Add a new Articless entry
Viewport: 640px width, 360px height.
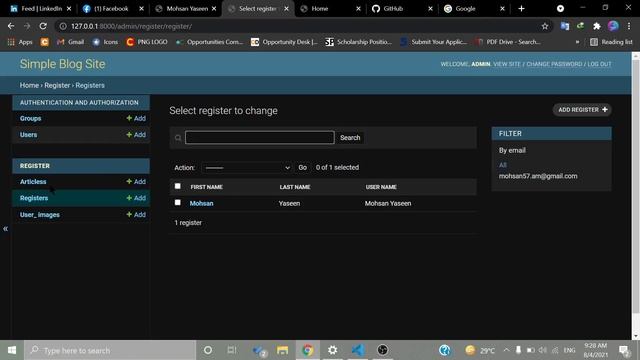[136, 182]
